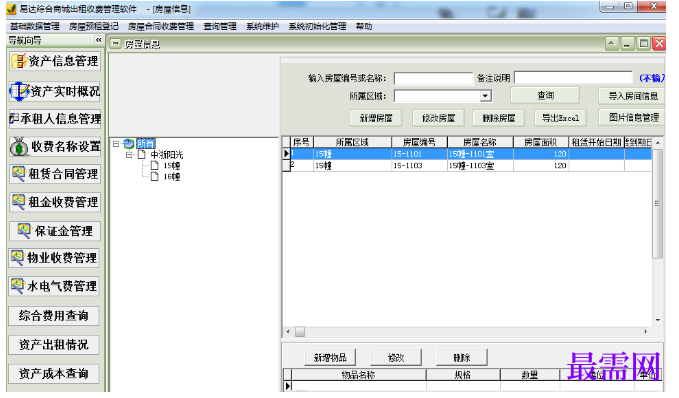The height and width of the screenshot is (398, 679).
Task: Open 资产信息管理 sidebar button
Action: coord(55,61)
